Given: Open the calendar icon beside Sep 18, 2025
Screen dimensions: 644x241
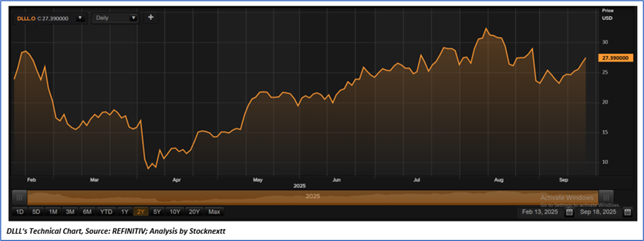Looking at the screenshot, I should pos(627,212).
